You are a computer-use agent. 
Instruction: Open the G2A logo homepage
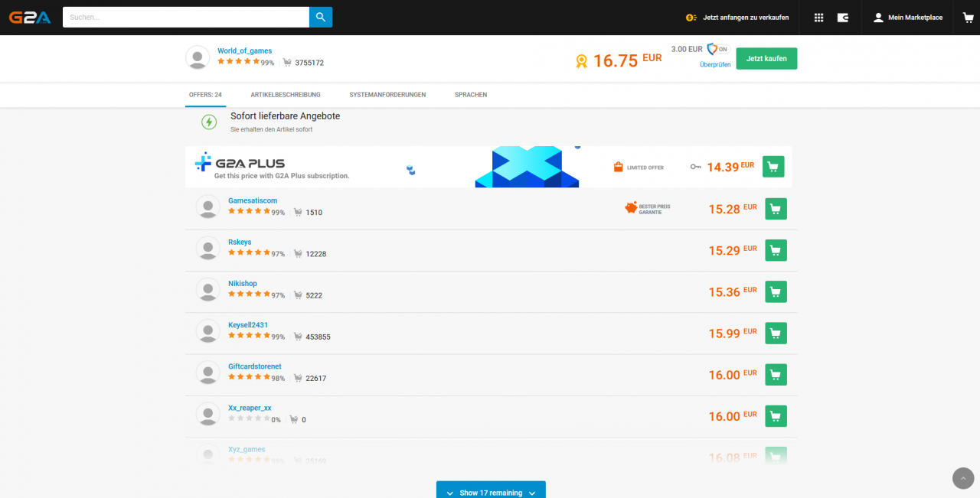click(x=30, y=17)
